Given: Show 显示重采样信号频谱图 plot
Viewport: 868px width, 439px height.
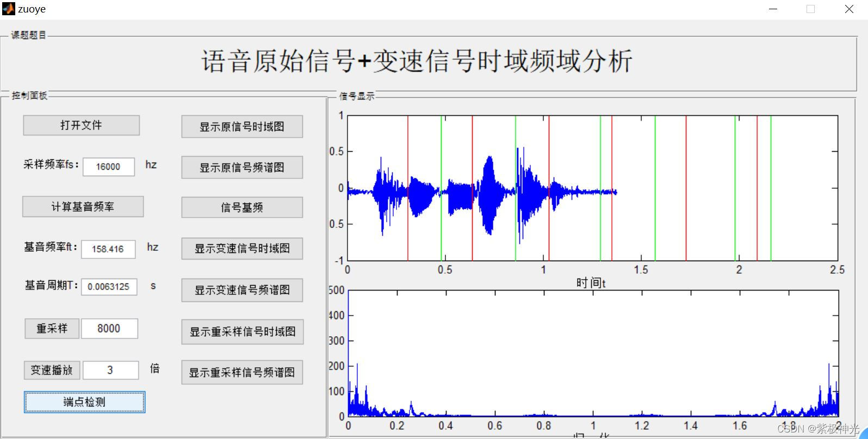Looking at the screenshot, I should click(242, 373).
